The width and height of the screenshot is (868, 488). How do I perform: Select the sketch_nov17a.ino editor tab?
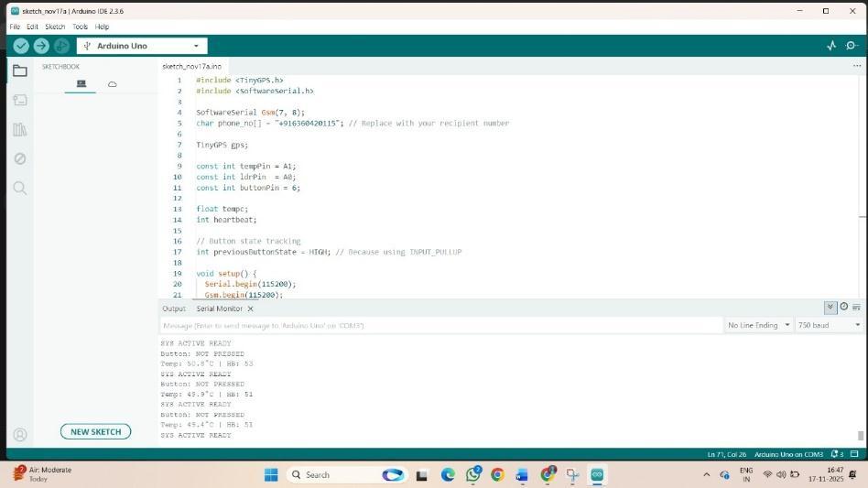[x=192, y=67]
